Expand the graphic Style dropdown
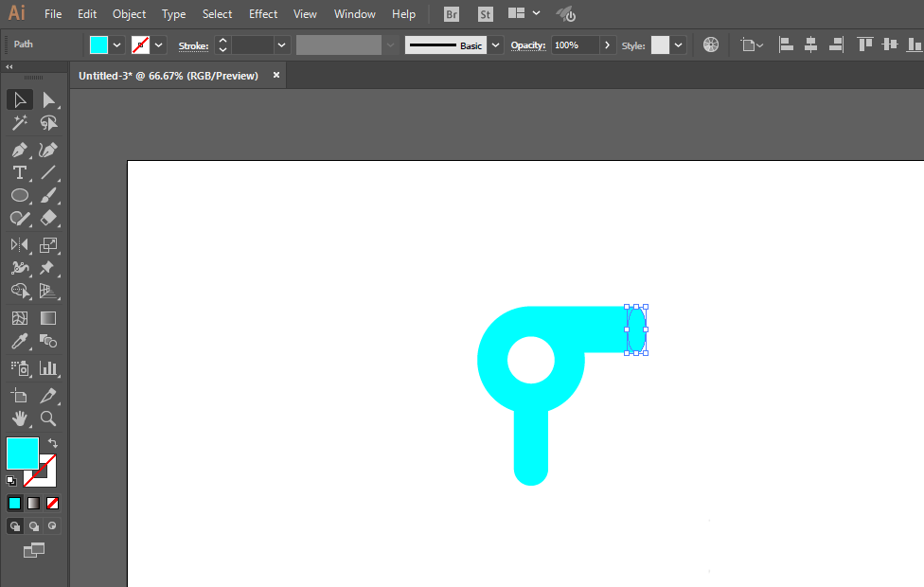The width and height of the screenshot is (924, 587). point(679,44)
